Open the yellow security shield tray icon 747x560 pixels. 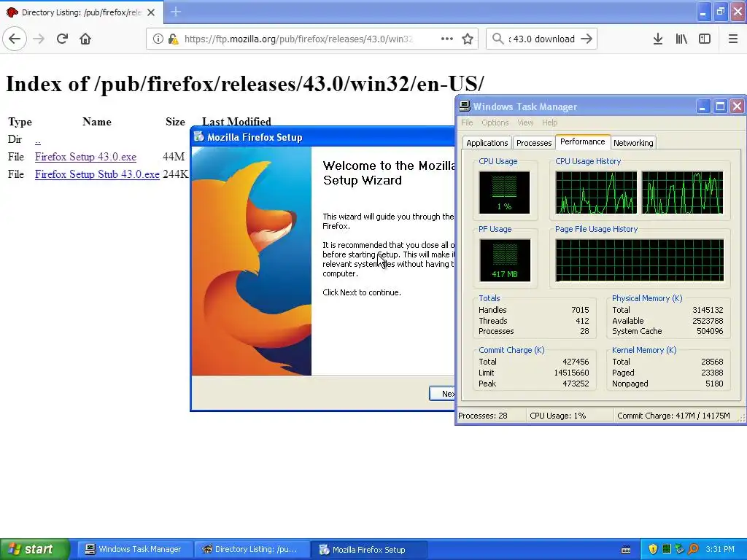(x=653, y=549)
